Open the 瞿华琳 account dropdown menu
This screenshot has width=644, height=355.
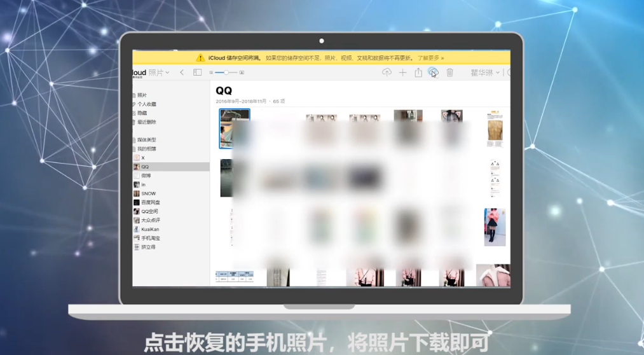click(485, 73)
